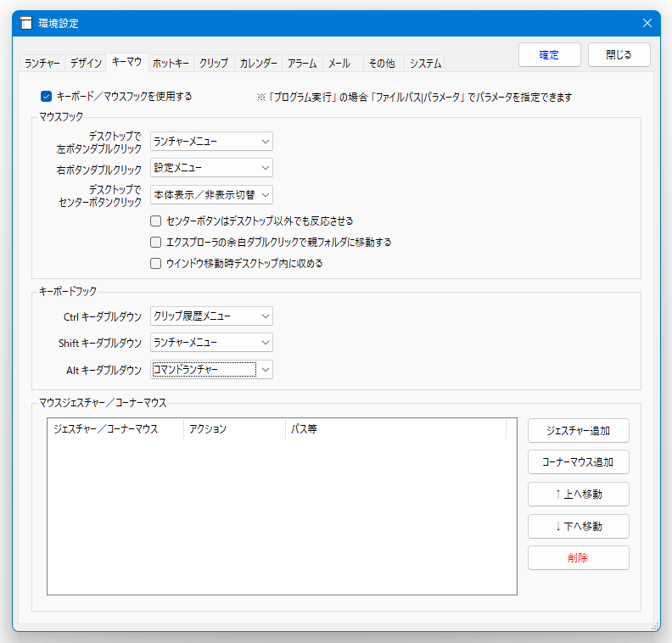672x643 pixels.
Task: Click the アクション column header
Action: click(x=234, y=429)
